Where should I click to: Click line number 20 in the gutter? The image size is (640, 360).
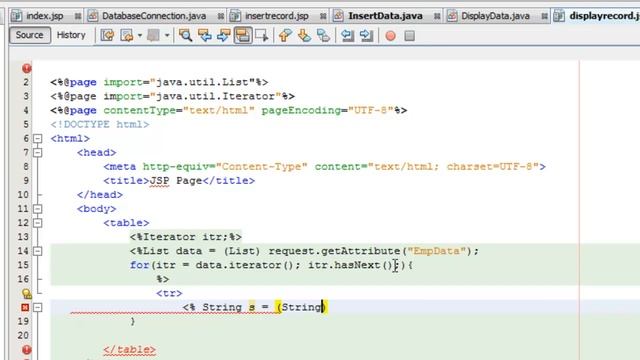click(x=23, y=335)
